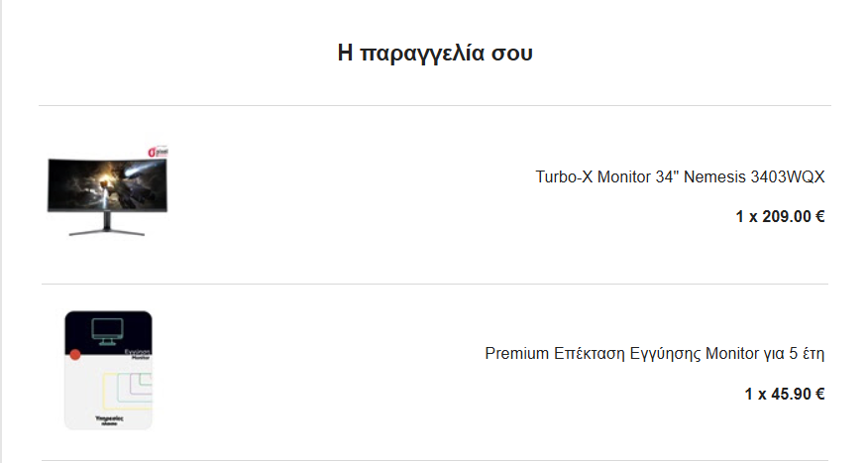Viewport: 868px width, 463px height.
Task: Click the game artwork on the curved monitor screen
Action: tap(107, 183)
